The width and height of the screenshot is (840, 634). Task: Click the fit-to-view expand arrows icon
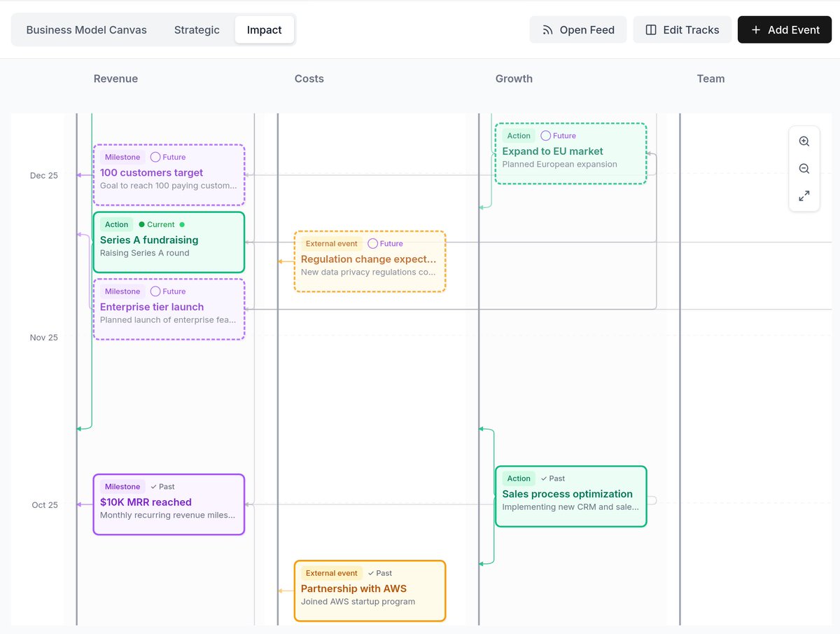[x=804, y=196]
